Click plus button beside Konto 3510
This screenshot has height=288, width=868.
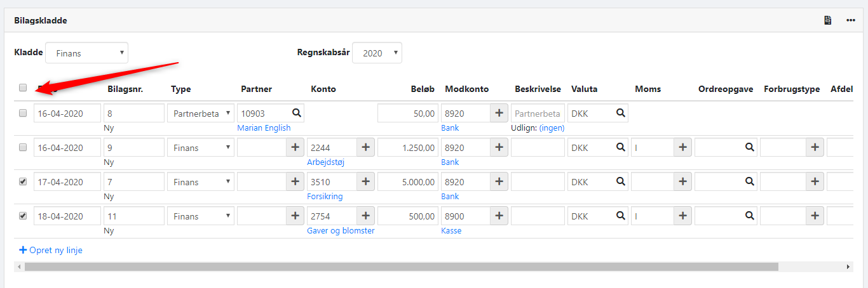[365, 182]
